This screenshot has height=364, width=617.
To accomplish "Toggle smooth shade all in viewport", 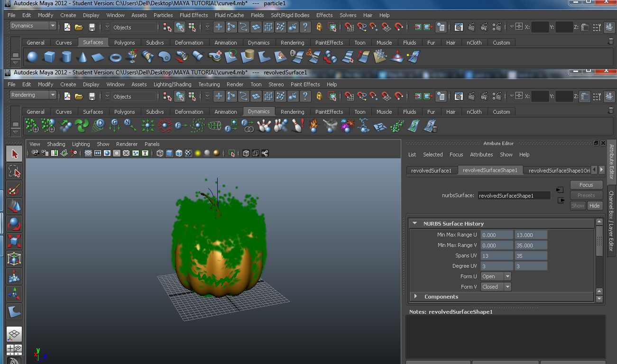I will pos(170,153).
